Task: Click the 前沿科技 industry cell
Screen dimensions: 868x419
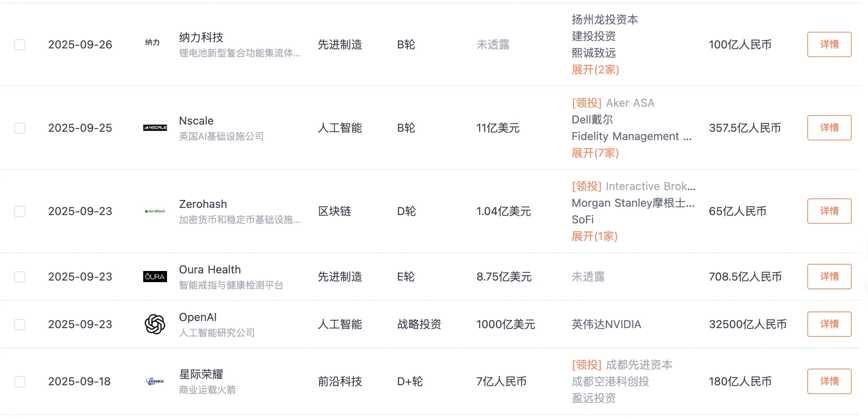Action: click(x=340, y=382)
